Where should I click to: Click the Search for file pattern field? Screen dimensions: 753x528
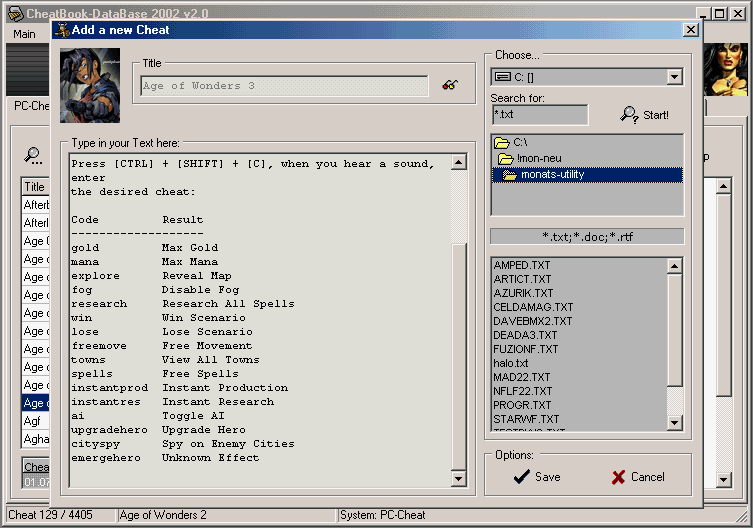point(540,115)
